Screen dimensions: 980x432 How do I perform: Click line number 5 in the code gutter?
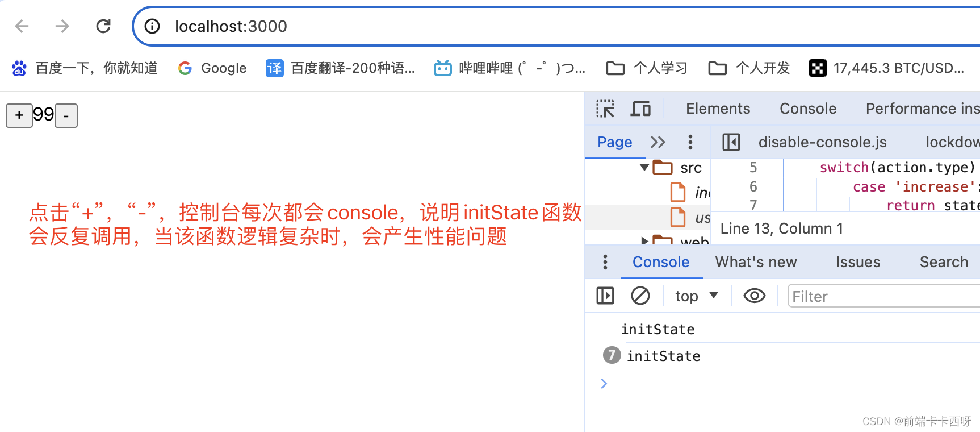coord(753,168)
